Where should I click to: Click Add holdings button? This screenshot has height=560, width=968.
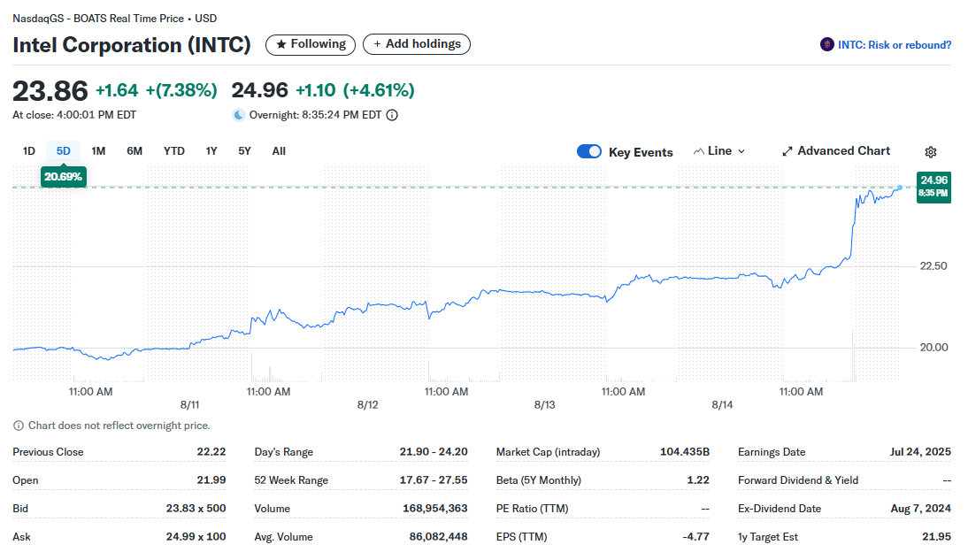(417, 44)
